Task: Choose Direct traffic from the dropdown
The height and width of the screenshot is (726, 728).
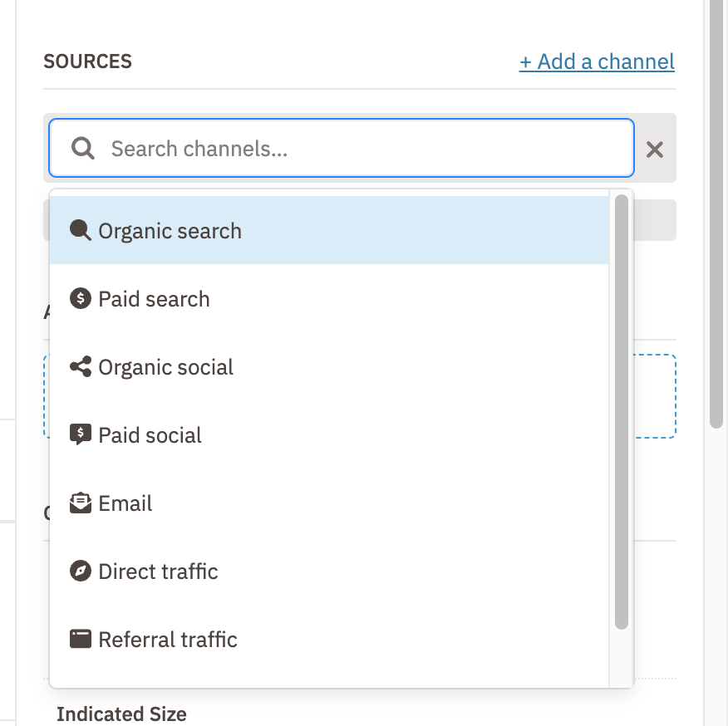Action: pos(158,571)
